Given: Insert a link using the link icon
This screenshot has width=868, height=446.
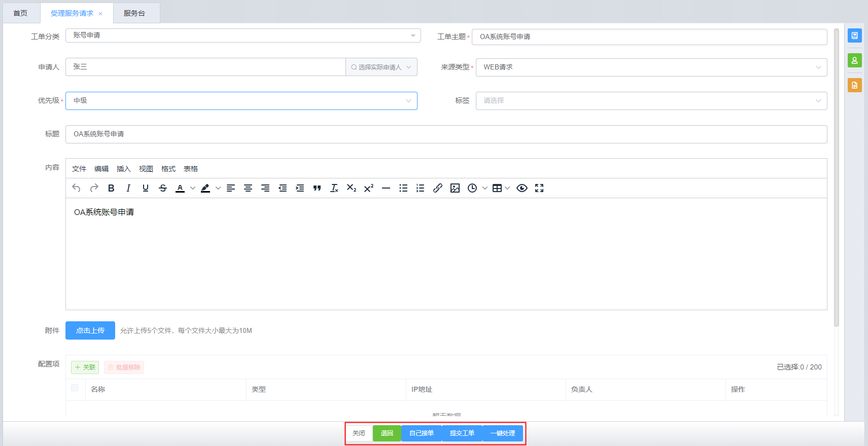Looking at the screenshot, I should click(437, 188).
